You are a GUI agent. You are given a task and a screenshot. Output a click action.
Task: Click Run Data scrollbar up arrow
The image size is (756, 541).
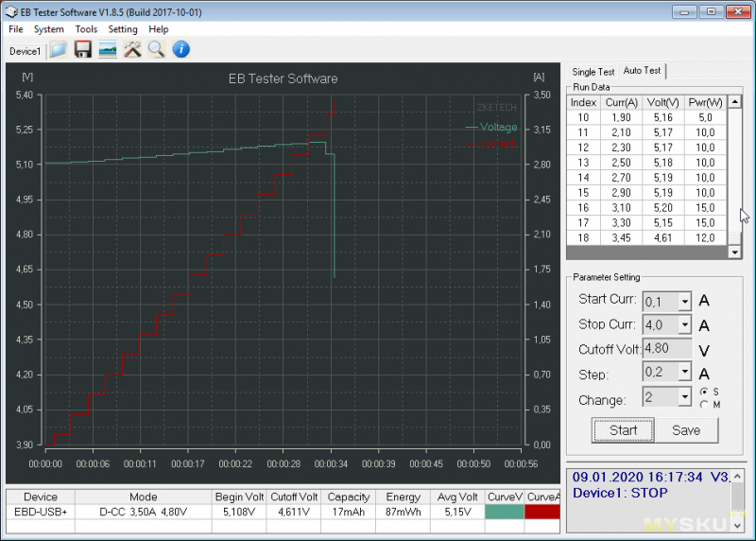(734, 102)
